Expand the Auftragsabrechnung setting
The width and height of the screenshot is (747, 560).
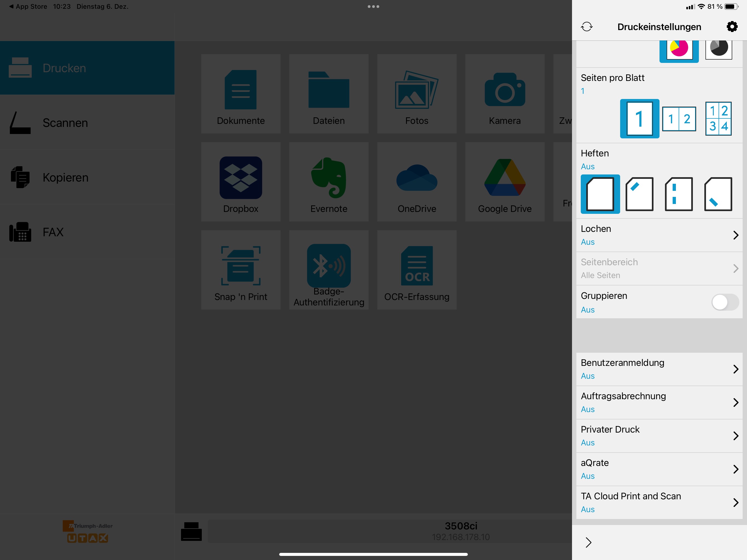click(x=659, y=402)
